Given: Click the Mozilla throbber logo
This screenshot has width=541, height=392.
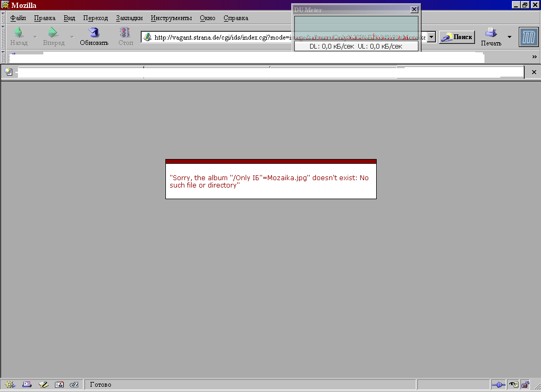Looking at the screenshot, I should pyautogui.click(x=528, y=37).
